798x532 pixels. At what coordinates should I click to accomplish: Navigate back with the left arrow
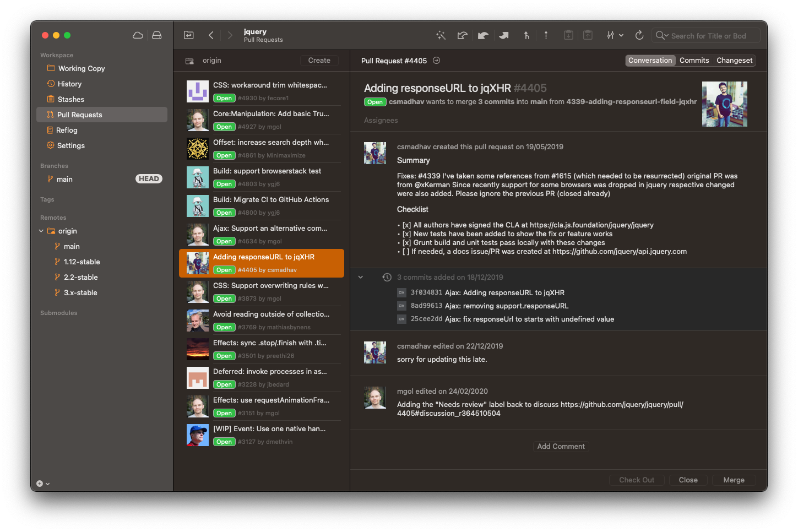coord(211,35)
